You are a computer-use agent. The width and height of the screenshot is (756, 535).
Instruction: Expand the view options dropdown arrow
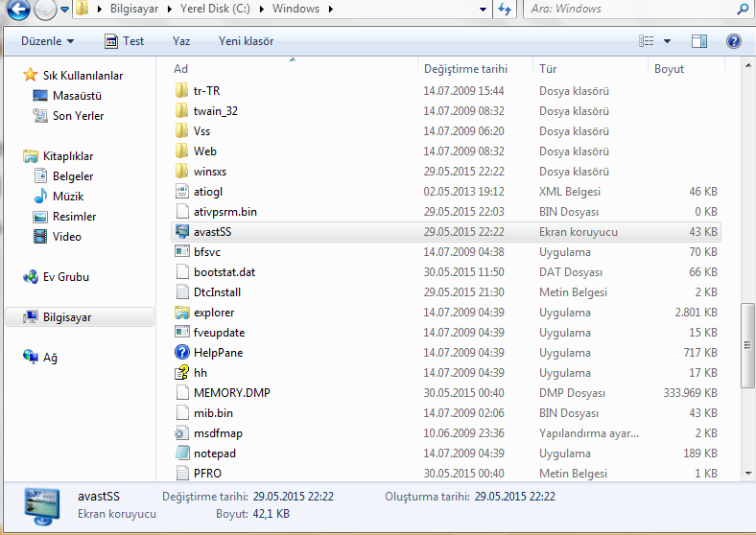[x=667, y=41]
